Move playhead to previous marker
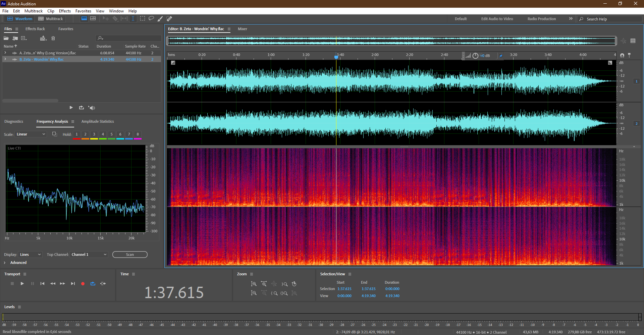This screenshot has height=335, width=644. [x=42, y=284]
